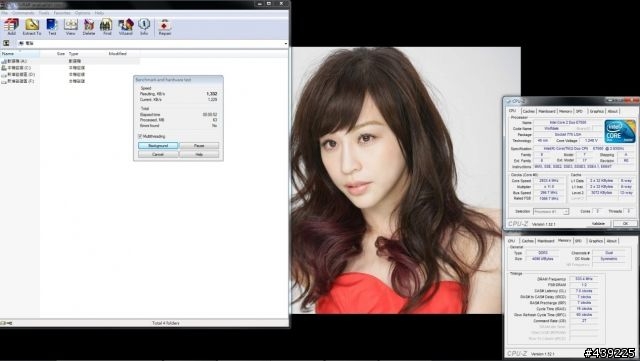Click the Cancel button in benchmark dialog
640x361 pixels.
point(158,155)
